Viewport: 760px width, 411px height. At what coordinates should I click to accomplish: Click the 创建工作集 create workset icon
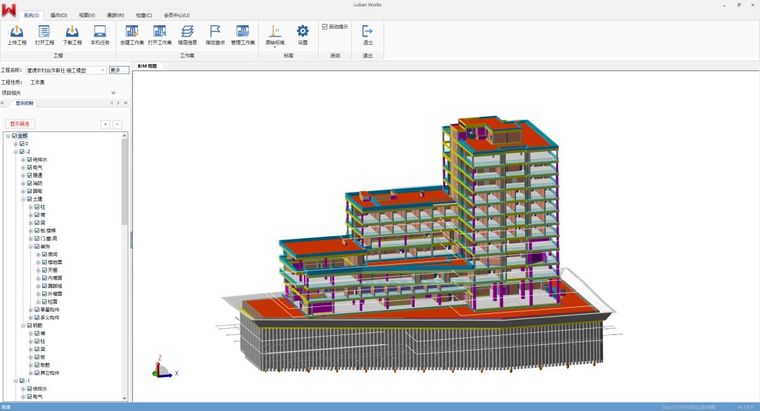[x=132, y=32]
